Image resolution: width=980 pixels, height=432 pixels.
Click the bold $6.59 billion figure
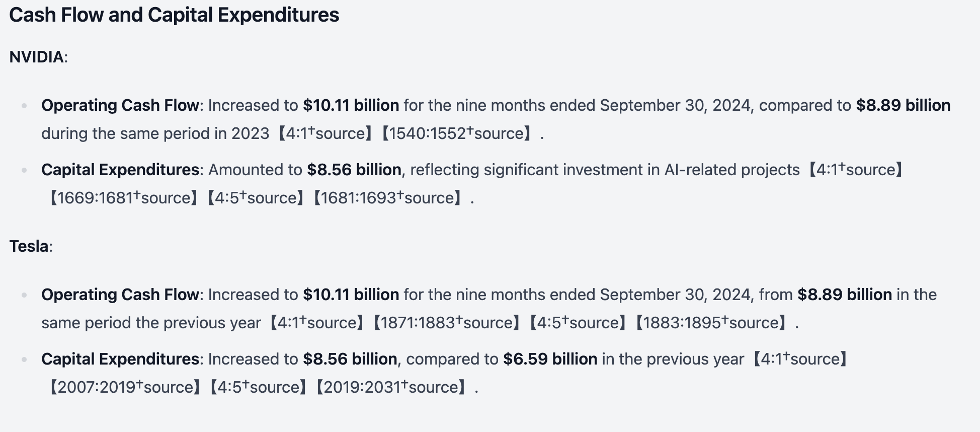click(550, 359)
